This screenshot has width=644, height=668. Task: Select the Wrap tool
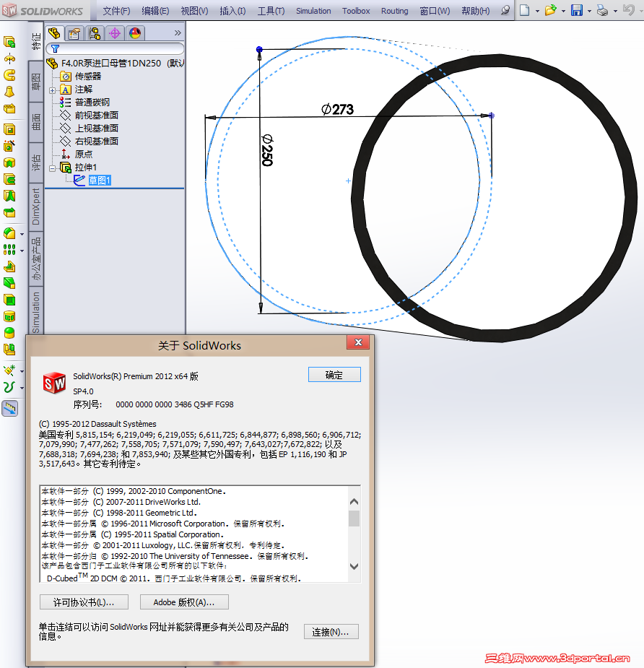(9, 316)
